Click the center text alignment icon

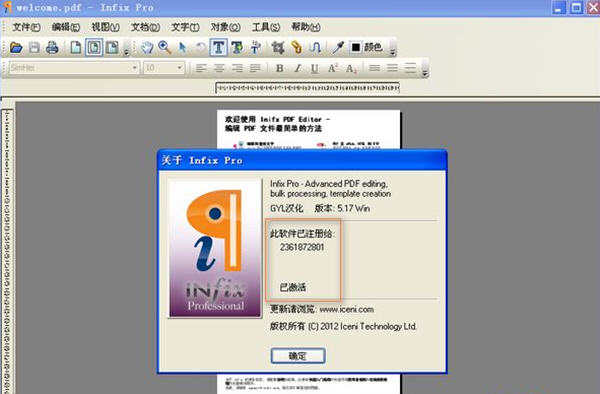tap(219, 68)
